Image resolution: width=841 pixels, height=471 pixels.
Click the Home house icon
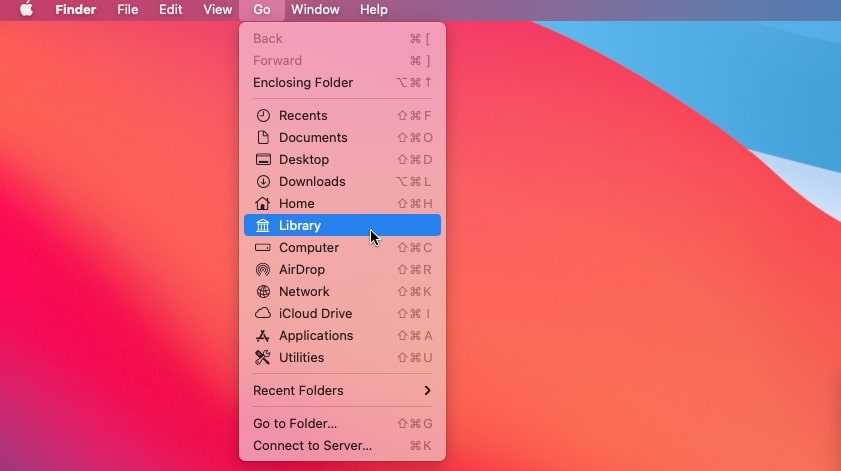pos(263,203)
